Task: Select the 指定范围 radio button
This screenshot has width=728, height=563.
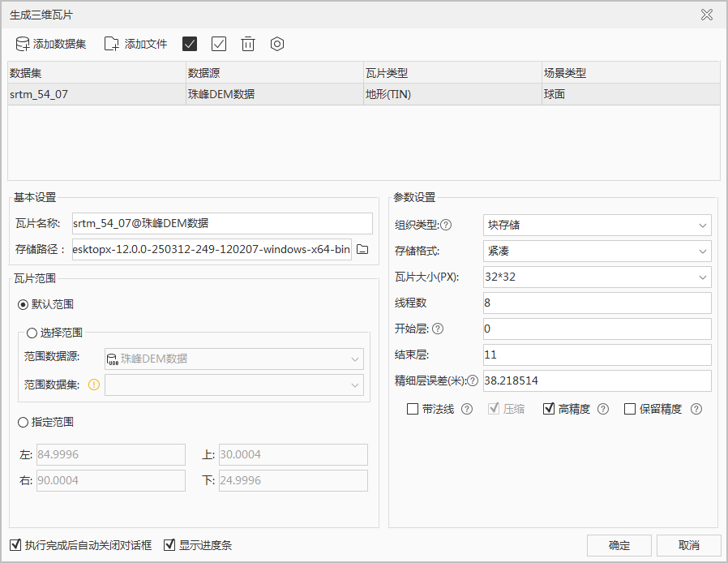Action: [x=24, y=422]
